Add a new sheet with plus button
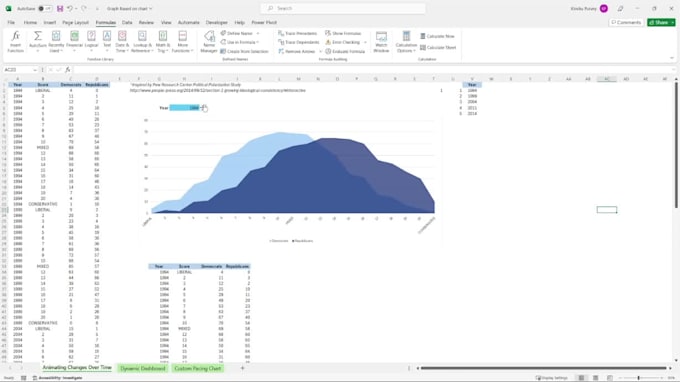The image size is (680, 382). tap(242, 368)
